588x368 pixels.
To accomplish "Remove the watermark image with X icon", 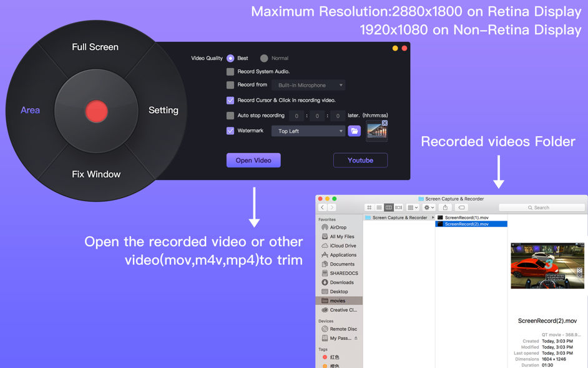I will pos(385,123).
